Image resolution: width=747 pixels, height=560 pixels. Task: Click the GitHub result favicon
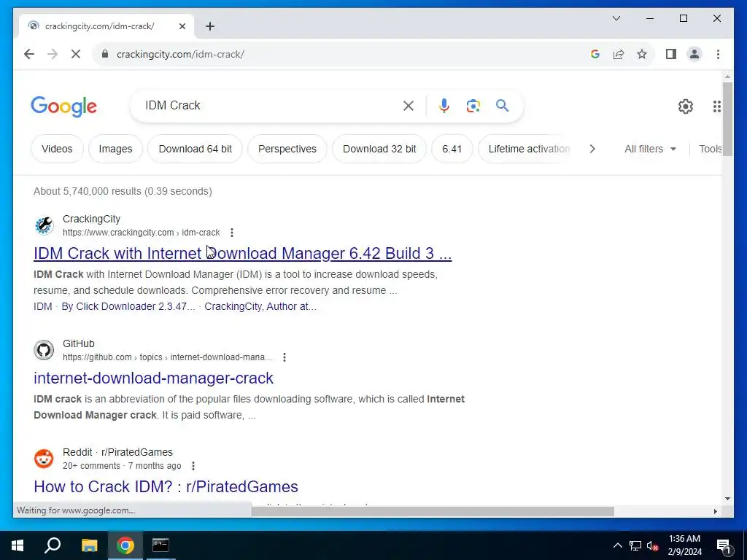(x=44, y=350)
